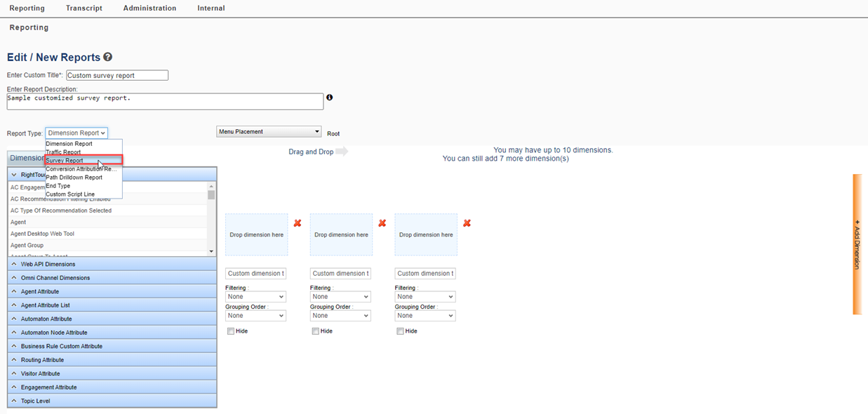
Task: Check Hide box for third dimension
Action: (400, 331)
